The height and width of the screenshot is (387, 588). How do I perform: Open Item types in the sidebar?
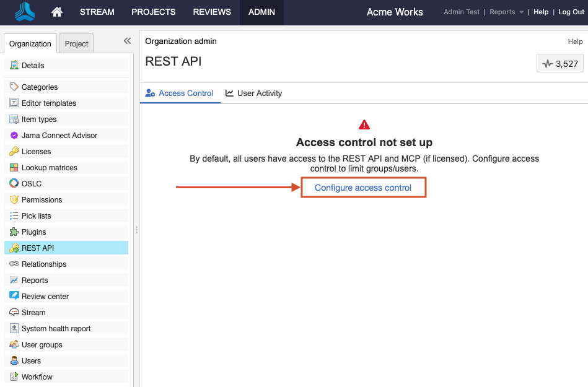click(66, 119)
